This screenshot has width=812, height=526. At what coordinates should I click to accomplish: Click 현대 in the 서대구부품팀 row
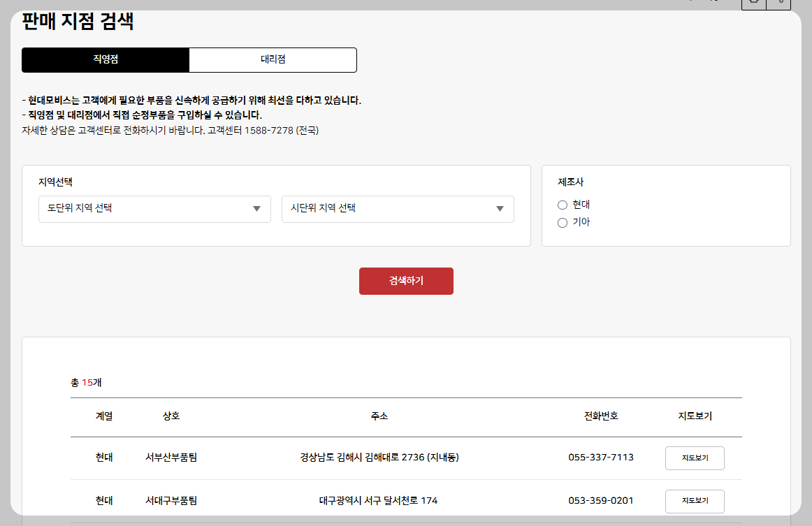(x=104, y=501)
